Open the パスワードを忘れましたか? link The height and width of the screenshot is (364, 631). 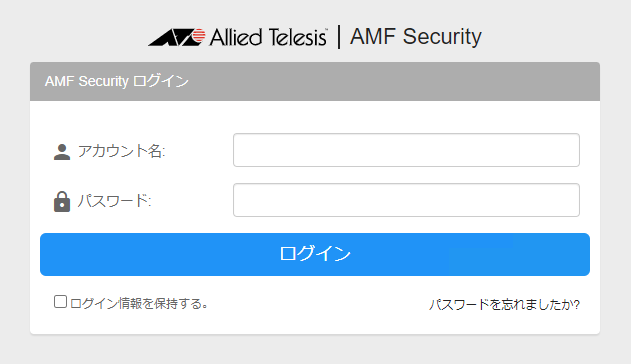(x=504, y=304)
